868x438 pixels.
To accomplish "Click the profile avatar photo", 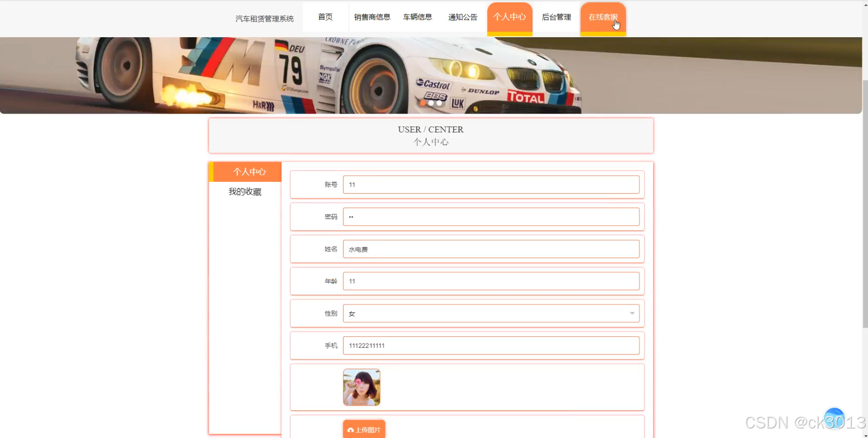I will coord(361,387).
